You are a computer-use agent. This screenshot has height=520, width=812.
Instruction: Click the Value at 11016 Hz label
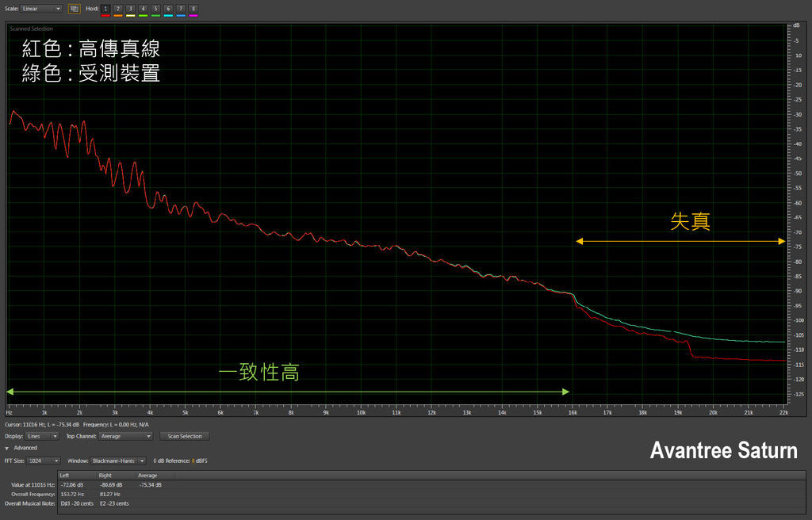click(x=33, y=485)
